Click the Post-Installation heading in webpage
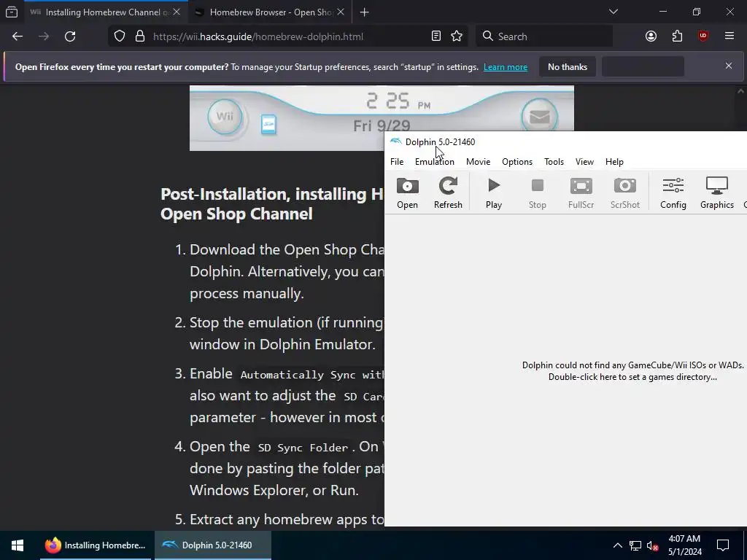747x560 pixels. 272,204
